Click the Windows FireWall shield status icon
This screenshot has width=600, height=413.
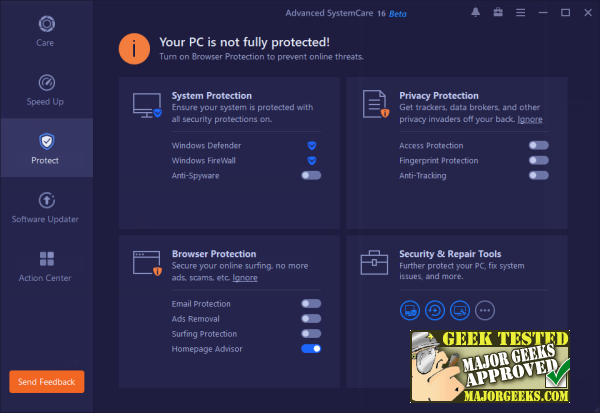tap(312, 160)
